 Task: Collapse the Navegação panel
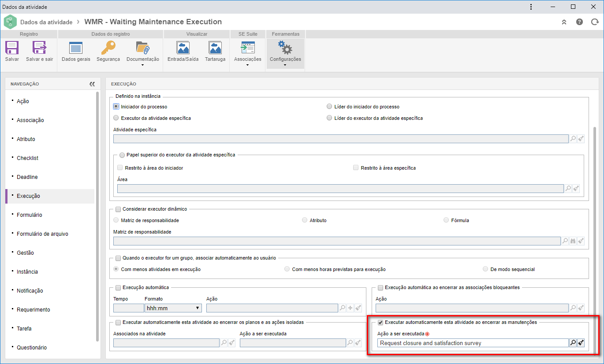click(x=92, y=84)
